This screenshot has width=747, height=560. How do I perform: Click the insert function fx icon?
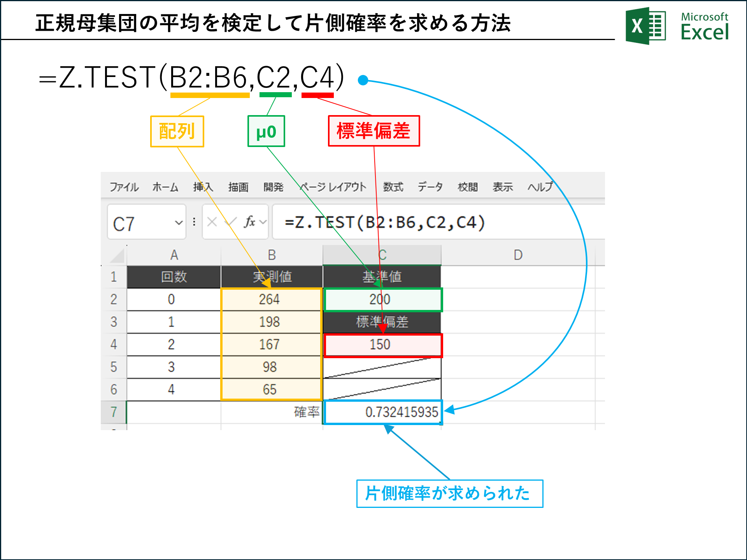tap(249, 222)
